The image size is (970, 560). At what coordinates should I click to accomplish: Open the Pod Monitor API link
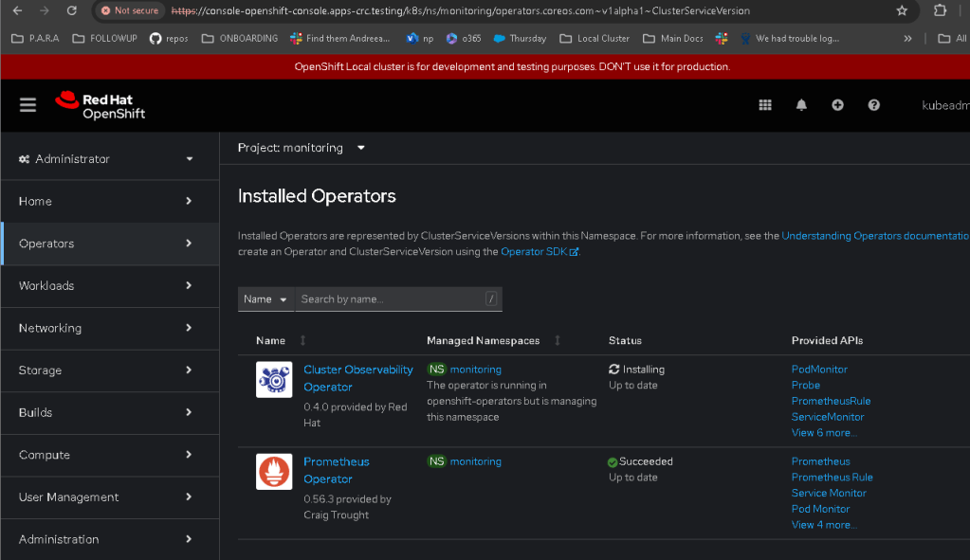[x=820, y=509]
